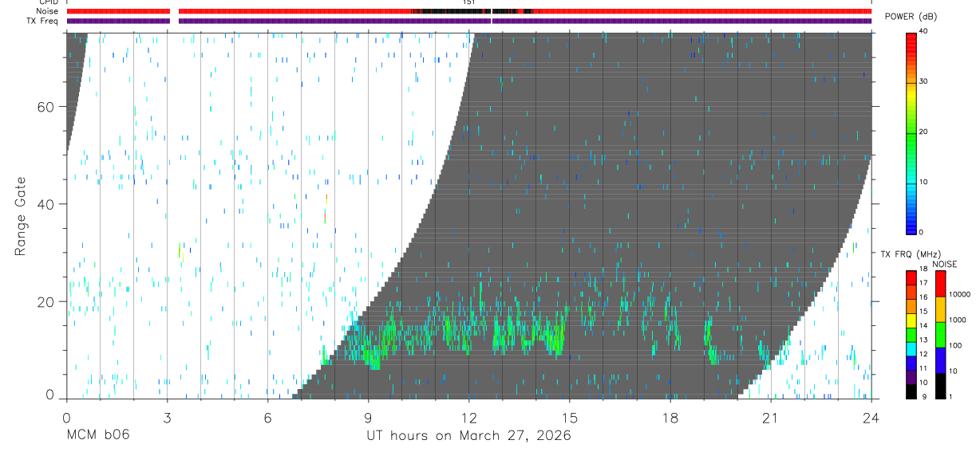
Task: Click the "POWER (dB)" colorbar title
Action: [x=912, y=17]
